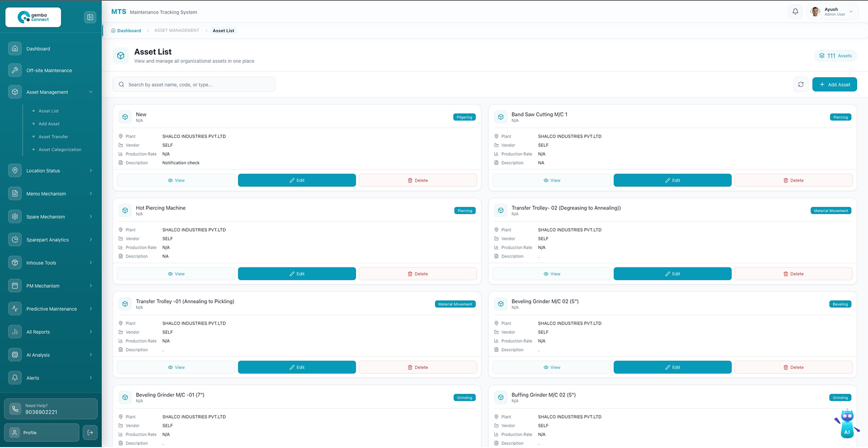Select Asset Transfer in sidebar submenu
Image resolution: width=868 pixels, height=448 pixels.
pyautogui.click(x=53, y=137)
